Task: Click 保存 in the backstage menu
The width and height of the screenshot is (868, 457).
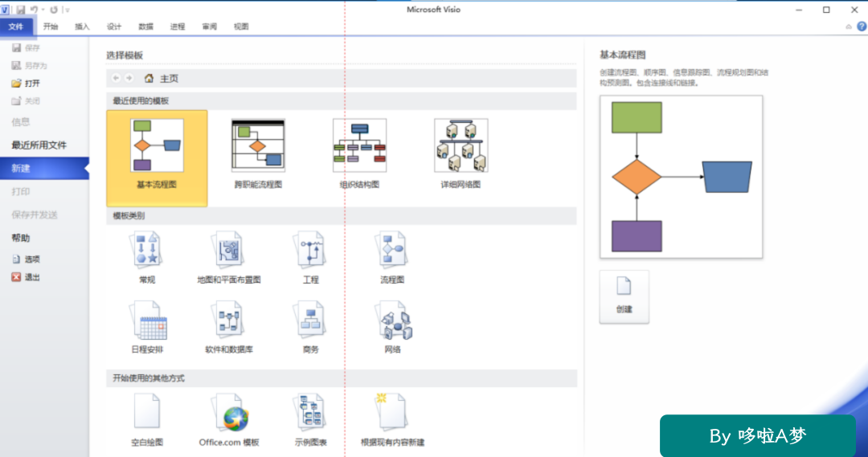Action: [26, 48]
